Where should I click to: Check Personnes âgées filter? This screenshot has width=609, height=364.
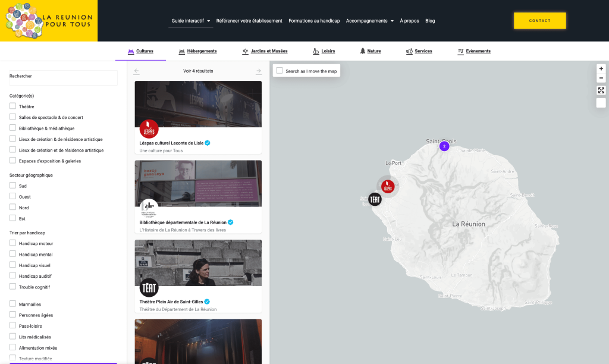tap(13, 315)
